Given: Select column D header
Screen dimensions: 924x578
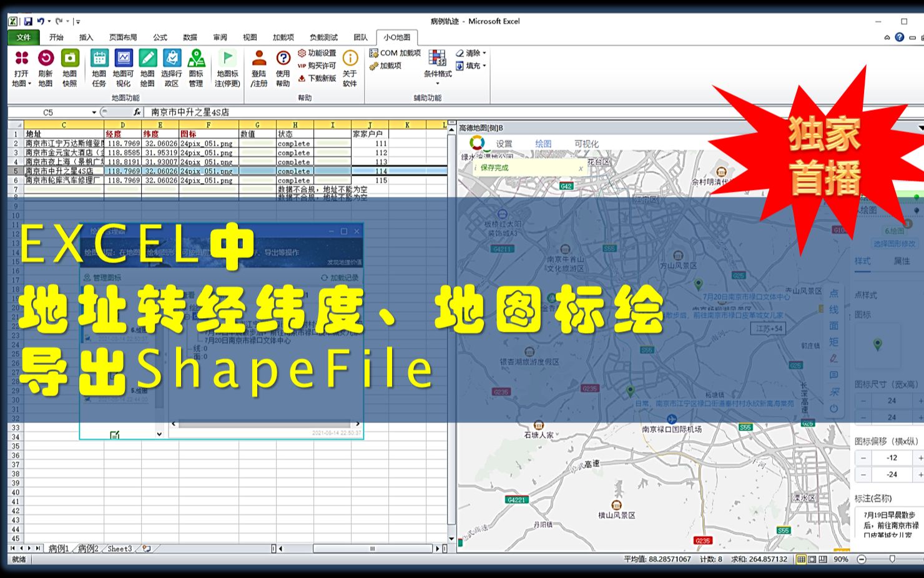Looking at the screenshot, I should (x=122, y=125).
